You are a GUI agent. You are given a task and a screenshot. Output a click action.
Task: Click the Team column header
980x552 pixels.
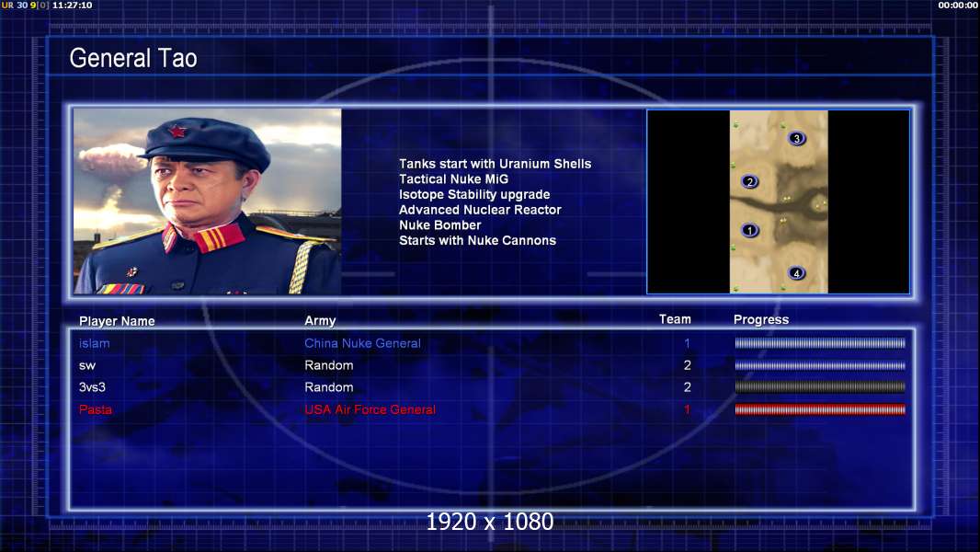675,319
